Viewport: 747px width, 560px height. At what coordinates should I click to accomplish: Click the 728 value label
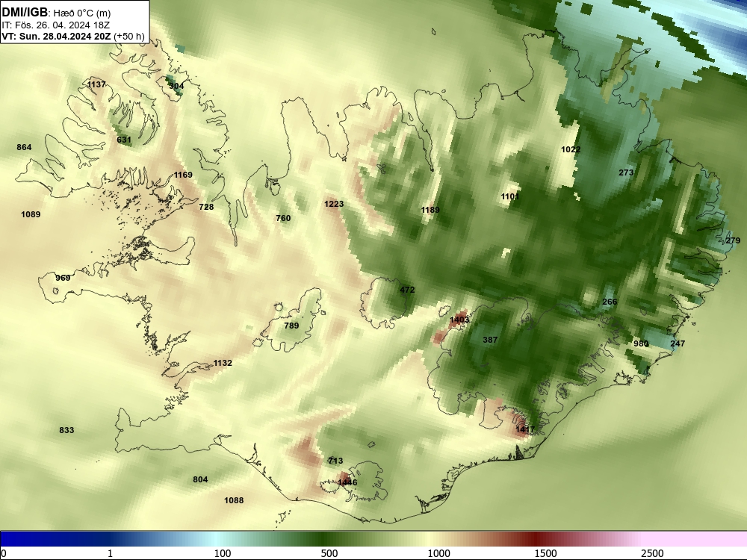click(x=206, y=207)
